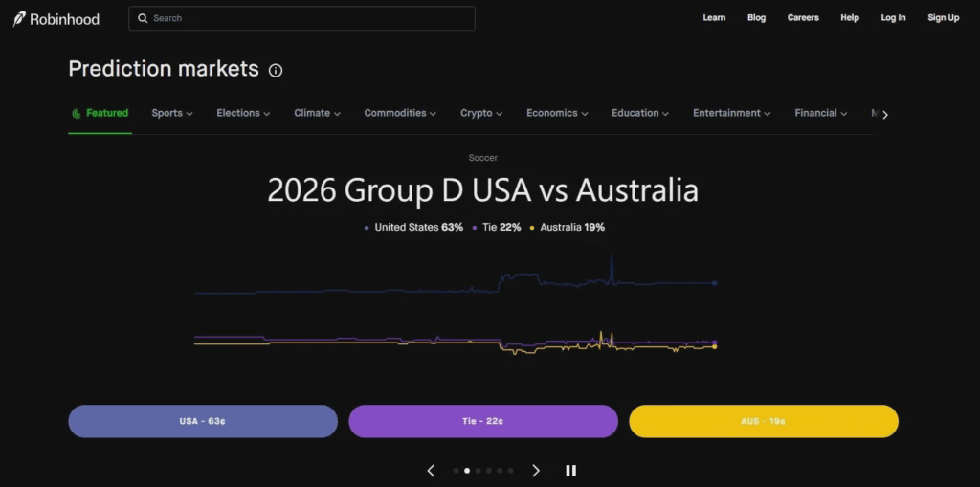Expand the Economics dropdown
Screen dimensions: 980x487
[x=557, y=113]
